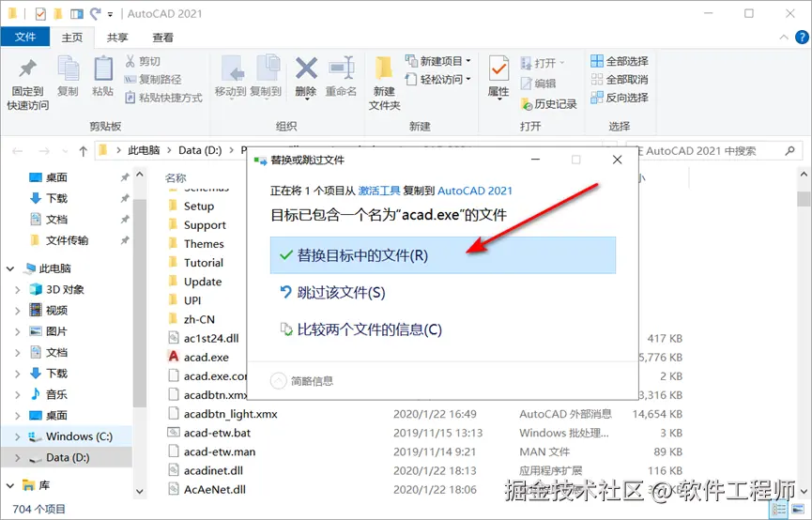Collapse the ribbon with chevron arrow
This screenshot has height=520, width=812.
[x=784, y=38]
